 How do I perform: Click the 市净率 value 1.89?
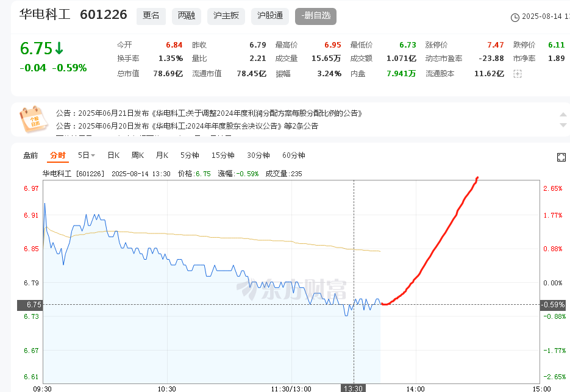556,58
